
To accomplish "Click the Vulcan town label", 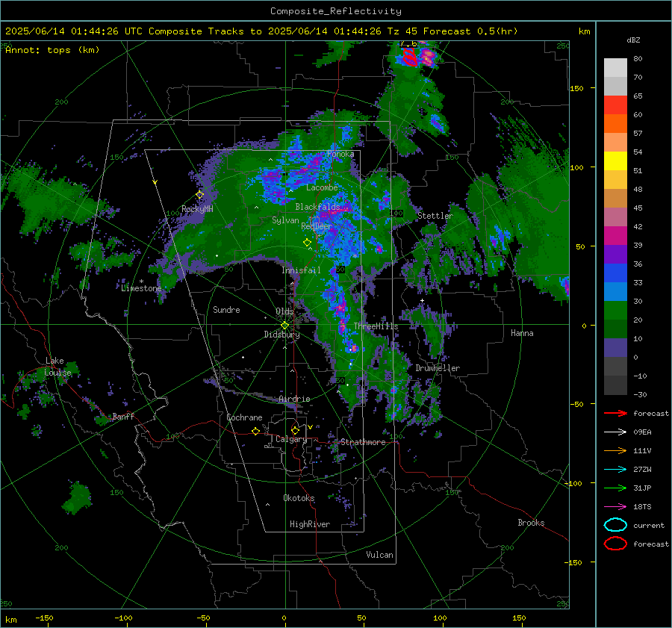I will click(380, 555).
